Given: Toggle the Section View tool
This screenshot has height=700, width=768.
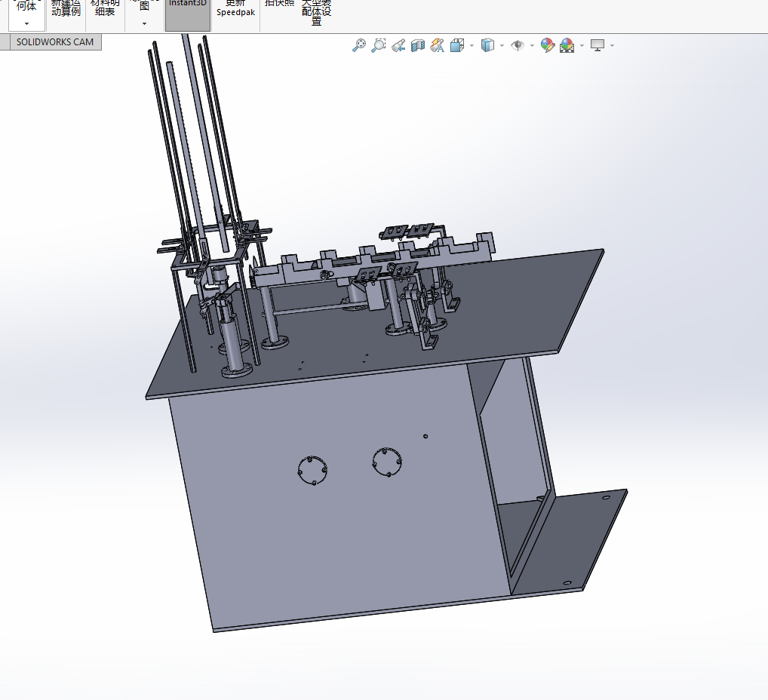Looking at the screenshot, I should pos(418,45).
